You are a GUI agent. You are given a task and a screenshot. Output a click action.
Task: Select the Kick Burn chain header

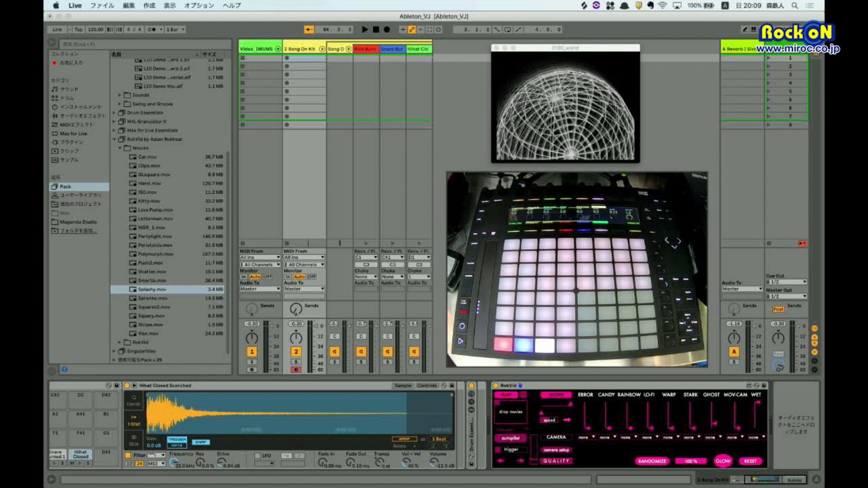coord(366,49)
